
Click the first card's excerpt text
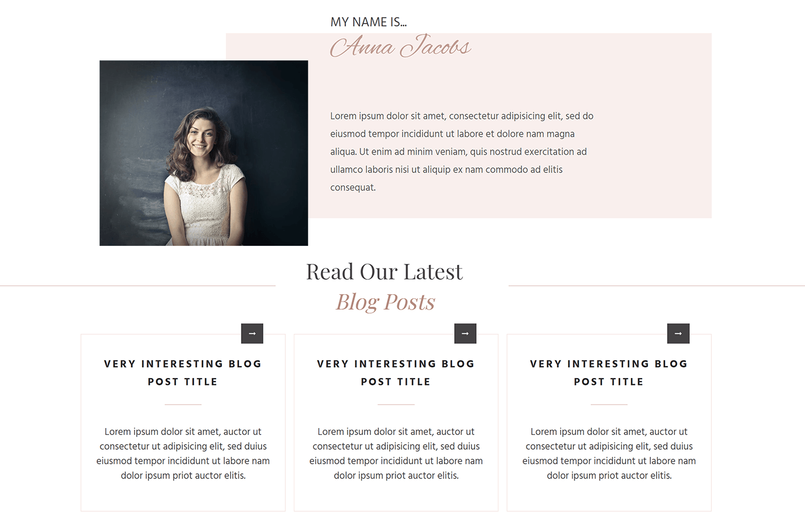183,453
